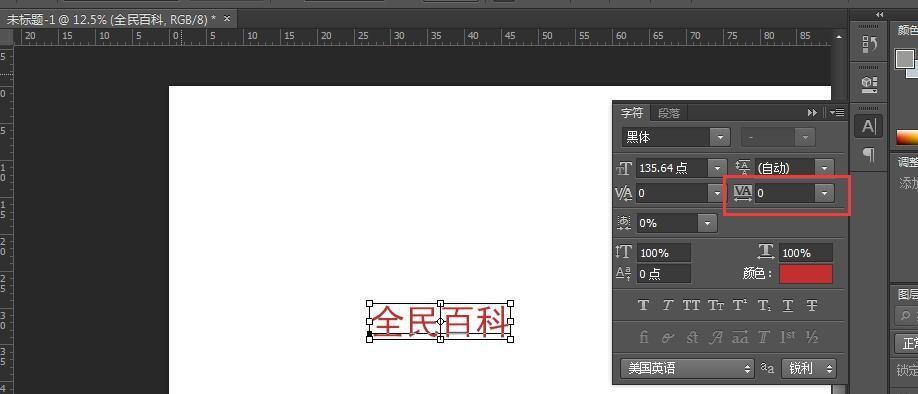Click the tracking VA icon
Screen dimensions: 918x394
pos(743,193)
